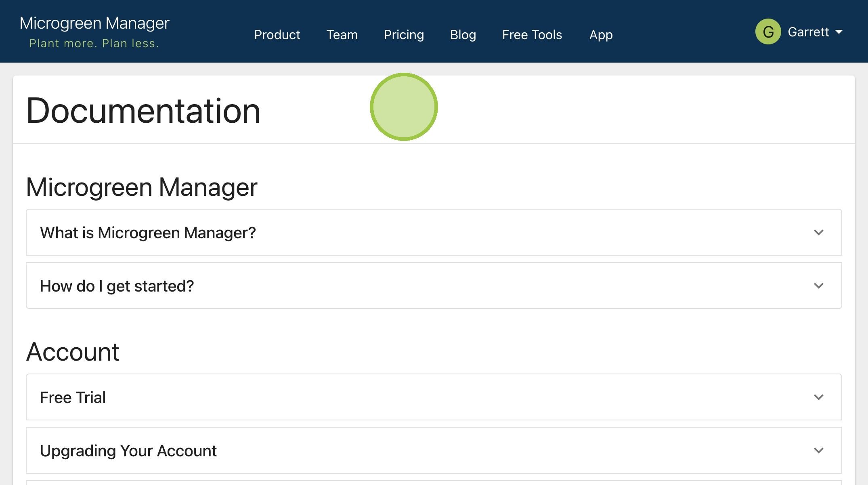
Task: Launch the App nav link
Action: pos(601,35)
